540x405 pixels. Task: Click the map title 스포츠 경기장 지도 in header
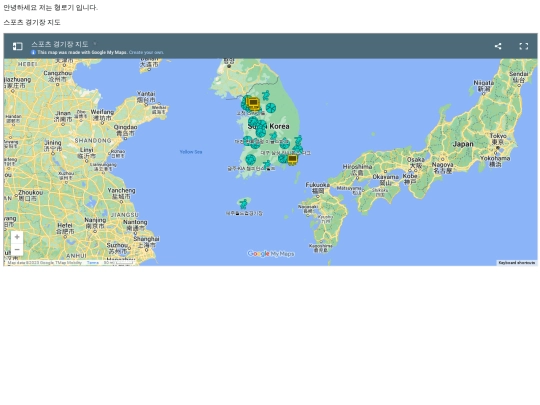coord(60,44)
